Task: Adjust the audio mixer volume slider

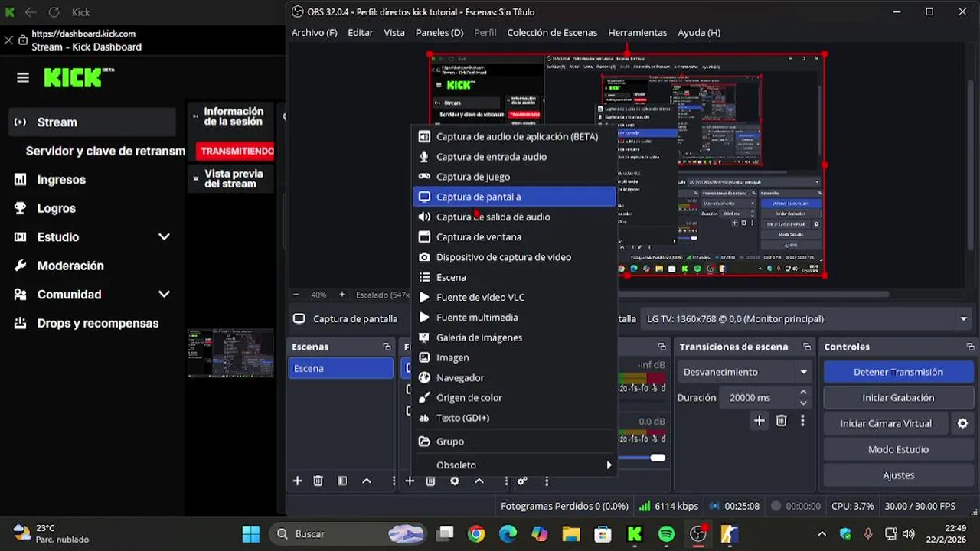Action: click(657, 458)
